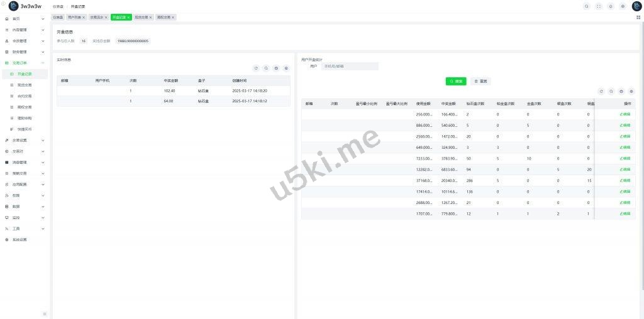Image resolution: width=644 pixels, height=319 pixels.
Task: Open column settings icon above 实时信息 table
Action: [286, 68]
